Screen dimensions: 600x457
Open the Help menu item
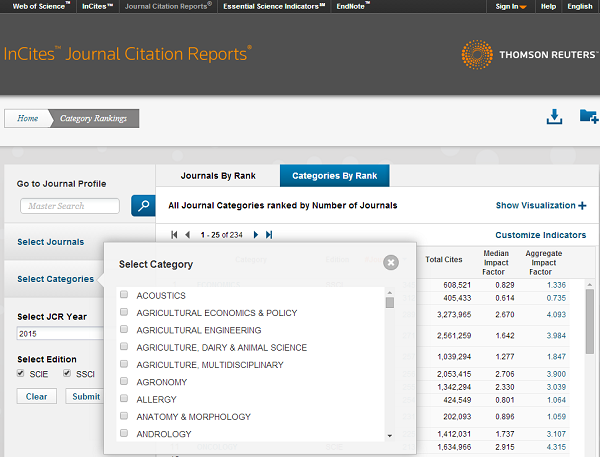click(x=548, y=7)
